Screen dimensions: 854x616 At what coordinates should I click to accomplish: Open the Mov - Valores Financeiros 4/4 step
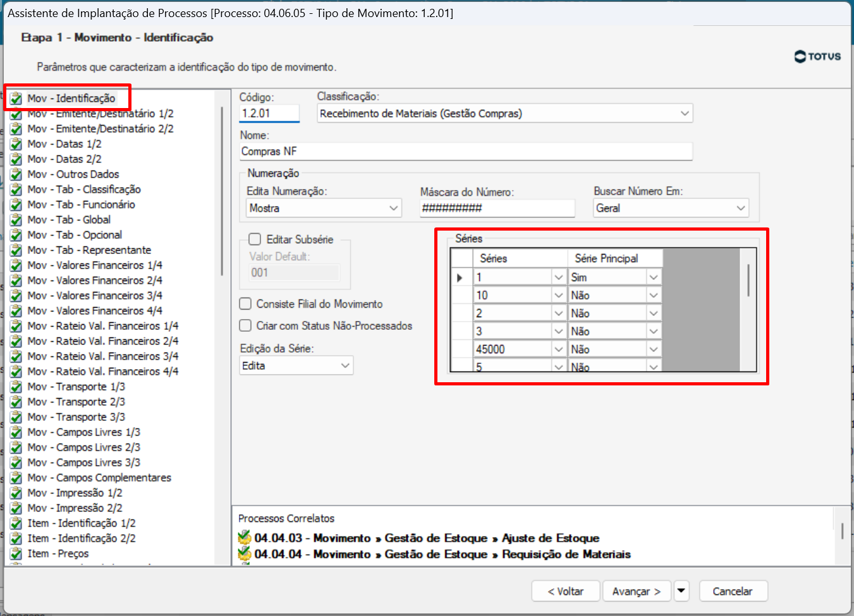(95, 311)
